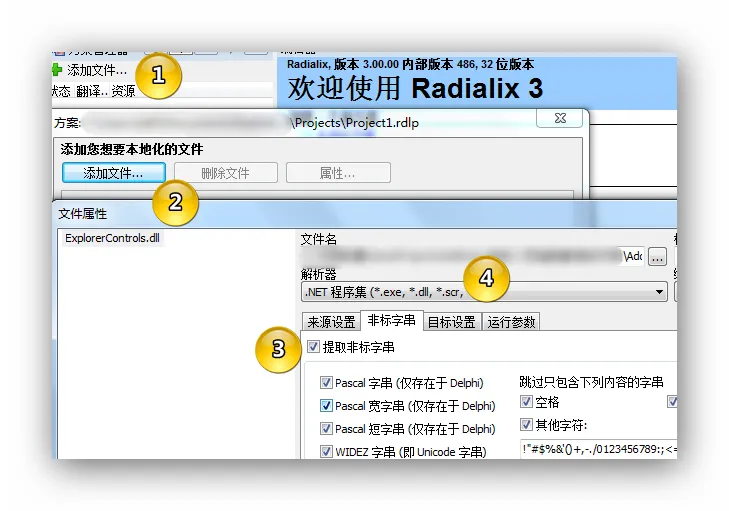Switch to the 非标字串 tab
Image resolution: width=729 pixels, height=511 pixels.
(x=391, y=320)
